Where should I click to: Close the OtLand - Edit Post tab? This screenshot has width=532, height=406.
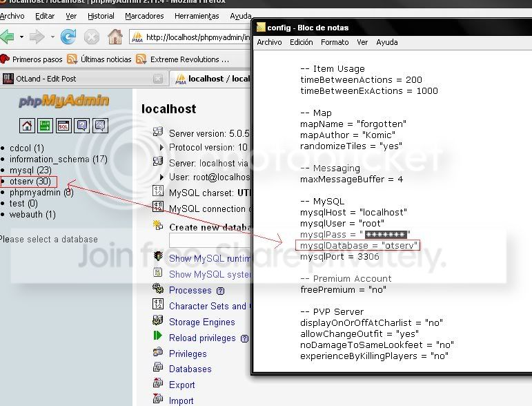158,79
